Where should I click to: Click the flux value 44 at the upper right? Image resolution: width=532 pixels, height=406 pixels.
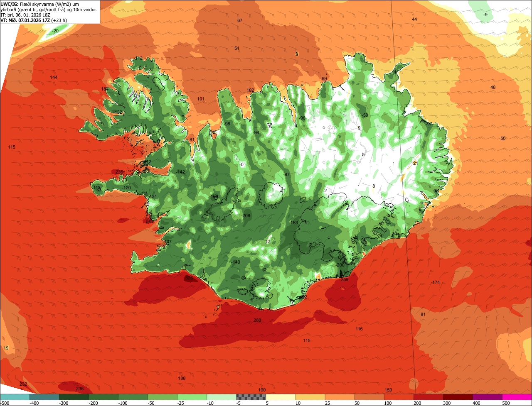(x=414, y=20)
